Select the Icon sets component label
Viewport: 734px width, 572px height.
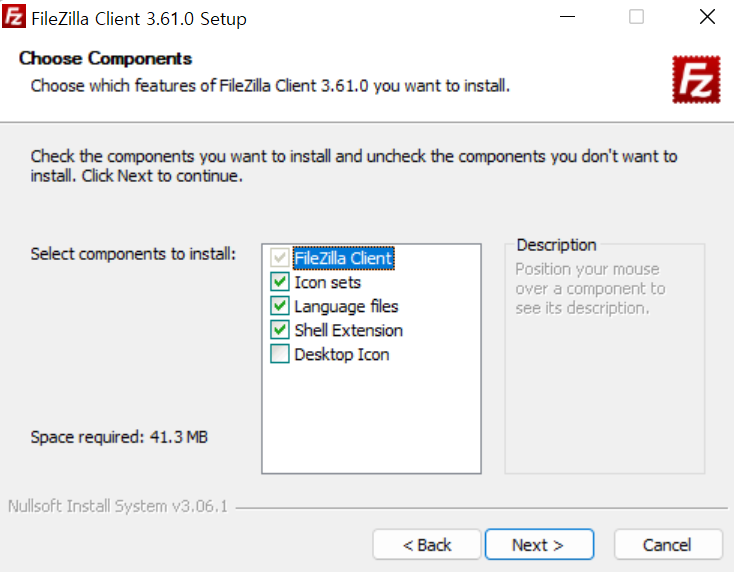(328, 282)
